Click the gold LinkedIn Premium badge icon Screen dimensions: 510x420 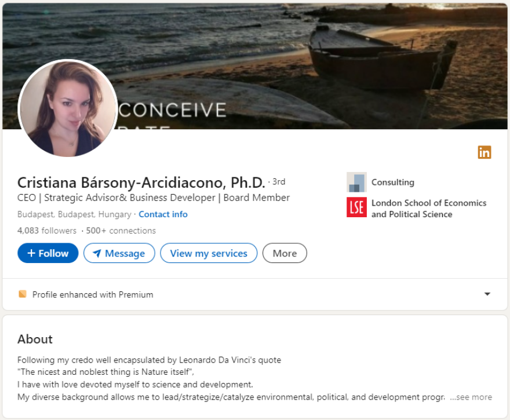pyautogui.click(x=484, y=152)
